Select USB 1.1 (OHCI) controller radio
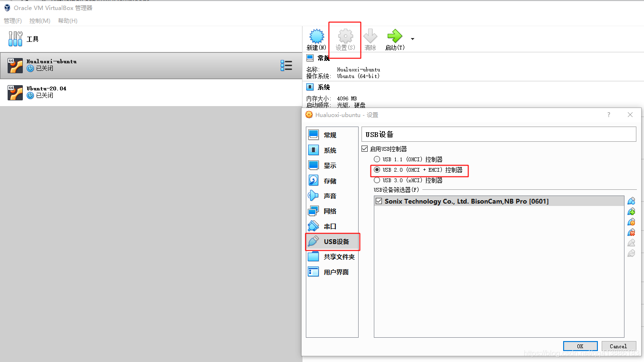The width and height of the screenshot is (644, 362). tap(377, 159)
